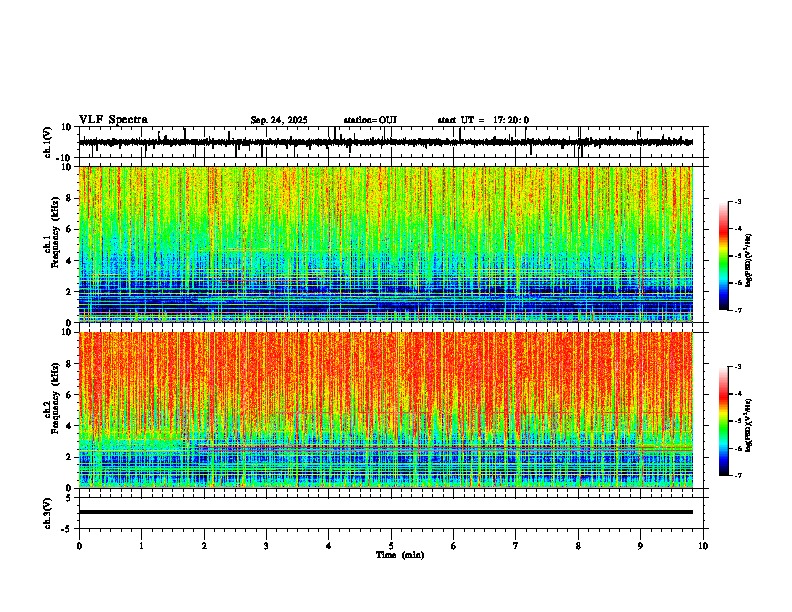Click the "station=OUI" header label
The image size is (792, 612).
370,120
